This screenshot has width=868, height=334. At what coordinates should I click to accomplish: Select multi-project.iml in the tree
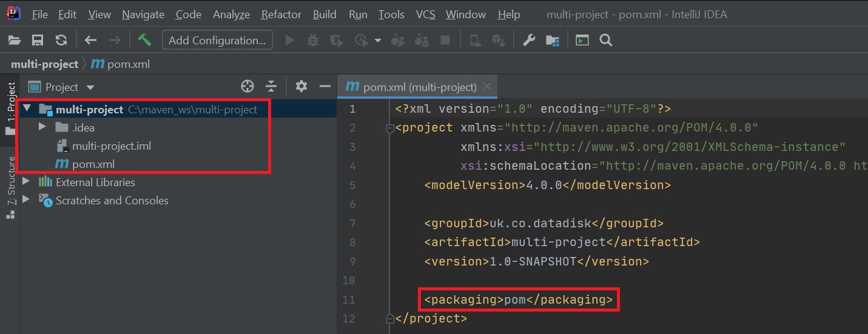coord(111,145)
